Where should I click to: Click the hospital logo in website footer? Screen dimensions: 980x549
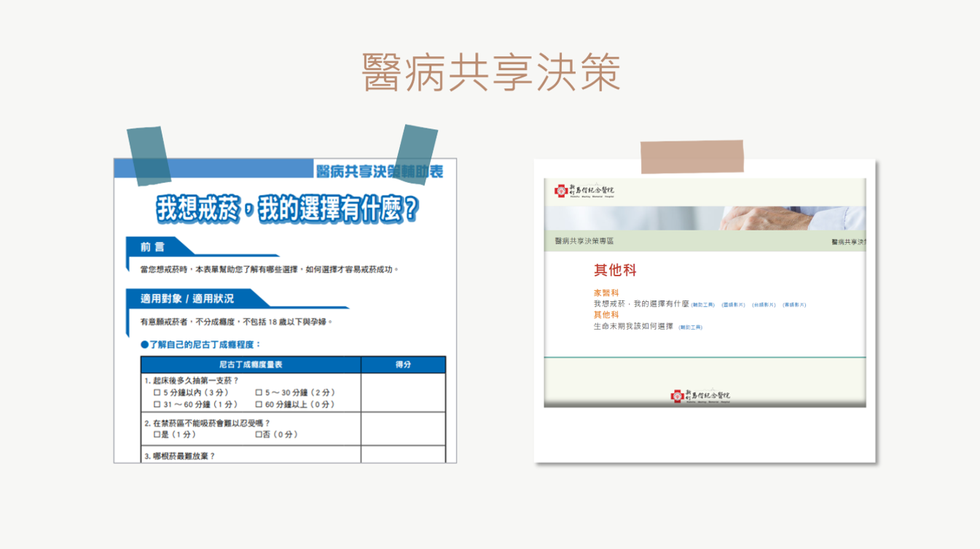[x=700, y=396]
